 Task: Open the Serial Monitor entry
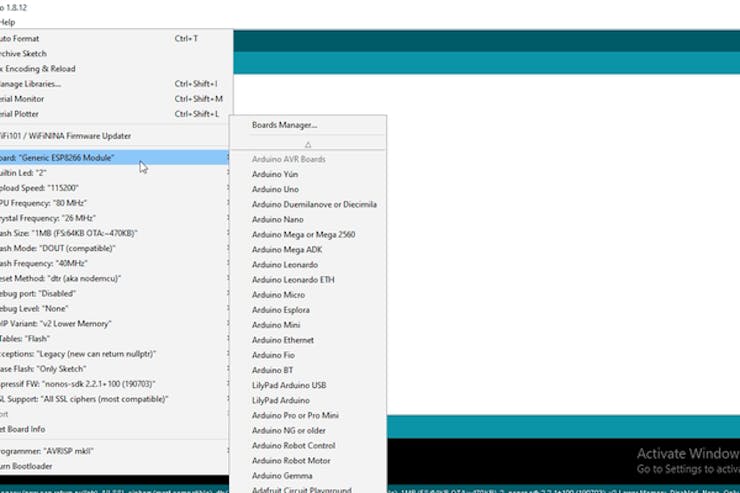(116, 99)
